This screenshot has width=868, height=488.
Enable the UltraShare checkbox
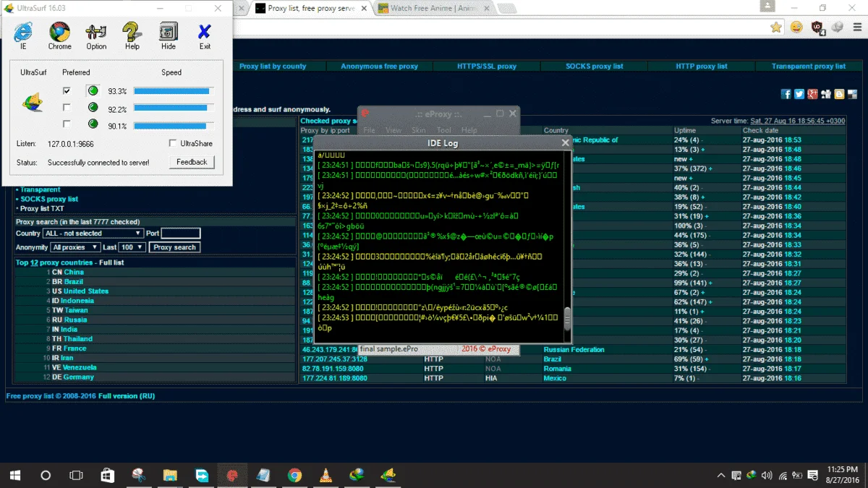pos(173,143)
